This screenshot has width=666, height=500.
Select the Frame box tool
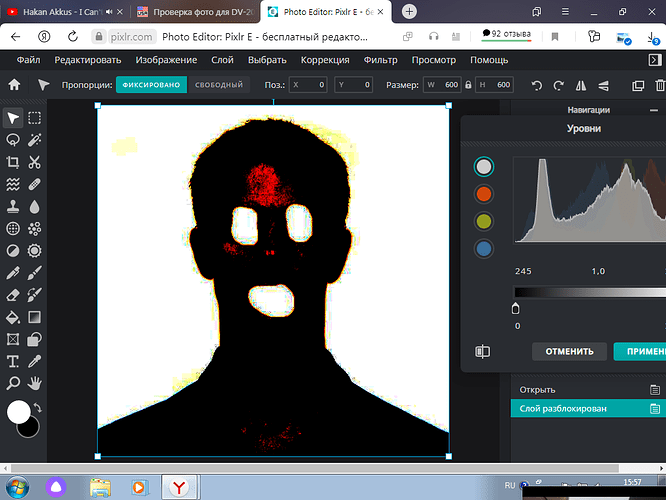(13, 339)
